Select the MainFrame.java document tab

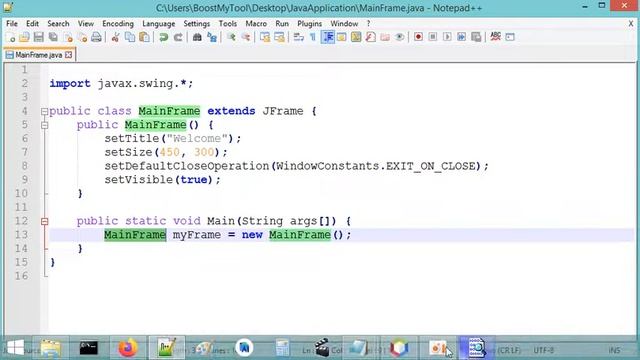click(39, 55)
